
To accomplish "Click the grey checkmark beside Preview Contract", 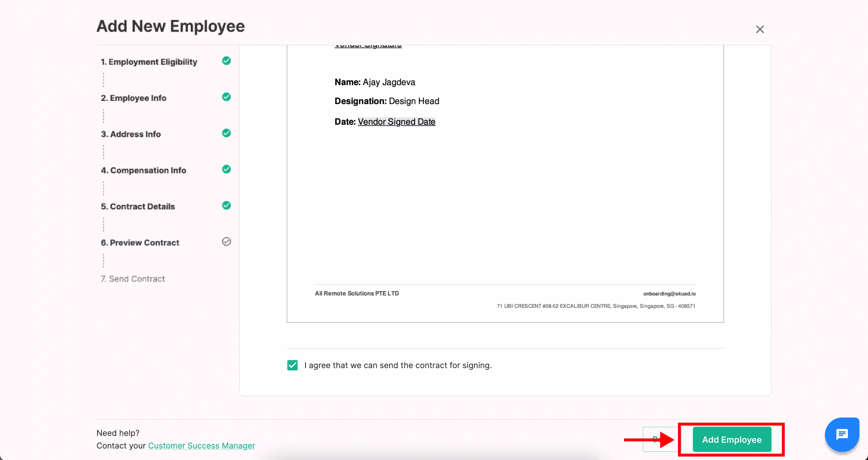I will point(226,241).
